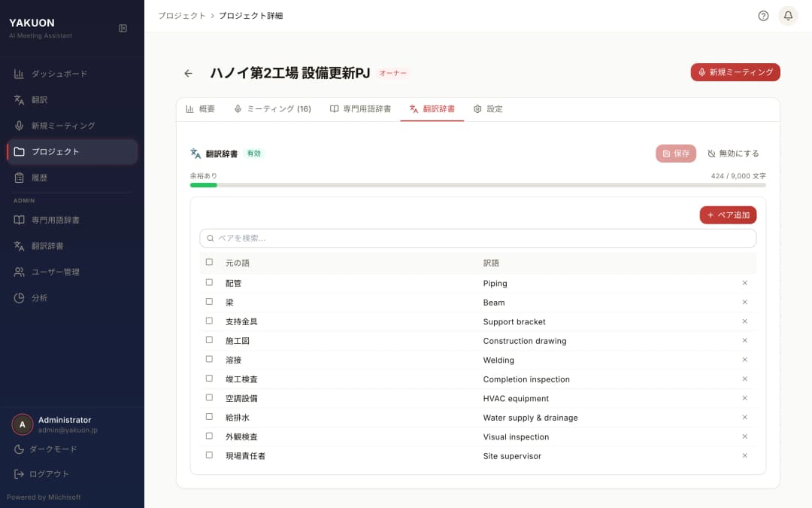Image resolution: width=812 pixels, height=508 pixels.
Task: Click the red 新規ミーティング button
Action: (735, 72)
